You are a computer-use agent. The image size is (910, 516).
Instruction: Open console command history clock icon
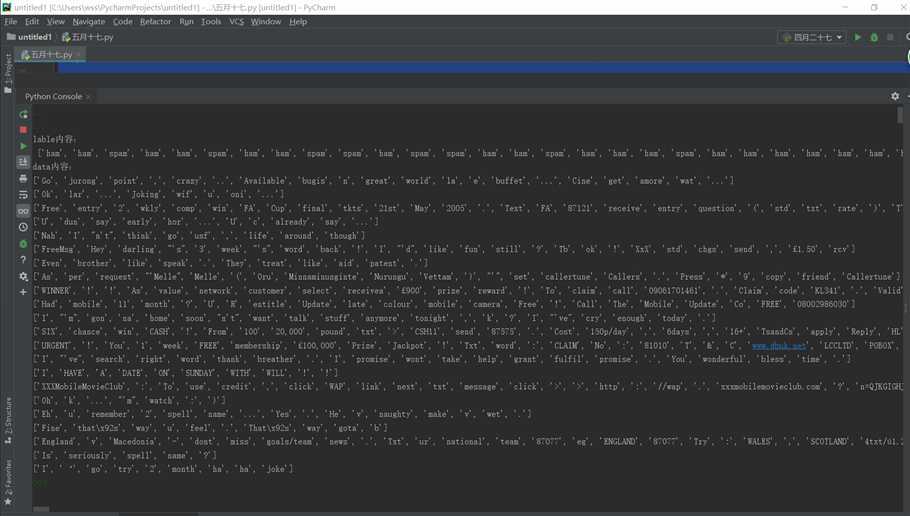tap(23, 228)
